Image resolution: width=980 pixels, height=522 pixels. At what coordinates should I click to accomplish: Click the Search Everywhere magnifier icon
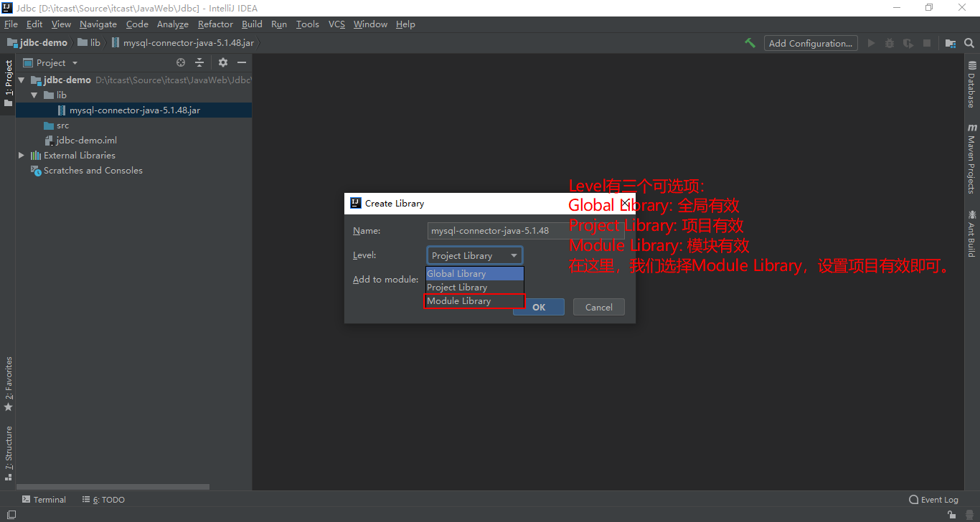(x=969, y=43)
